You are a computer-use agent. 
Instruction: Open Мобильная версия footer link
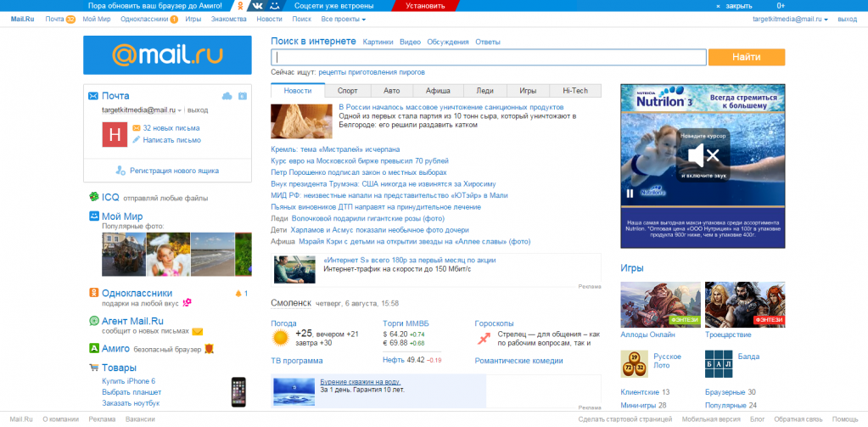tap(711, 419)
